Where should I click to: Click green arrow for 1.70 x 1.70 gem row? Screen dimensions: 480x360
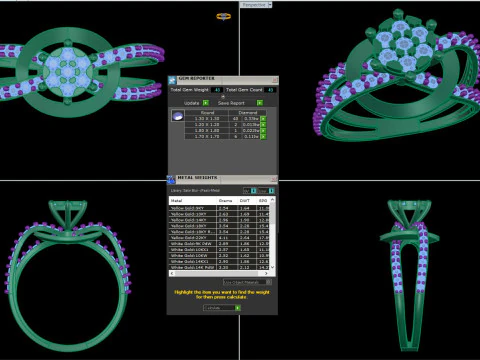click(x=263, y=137)
